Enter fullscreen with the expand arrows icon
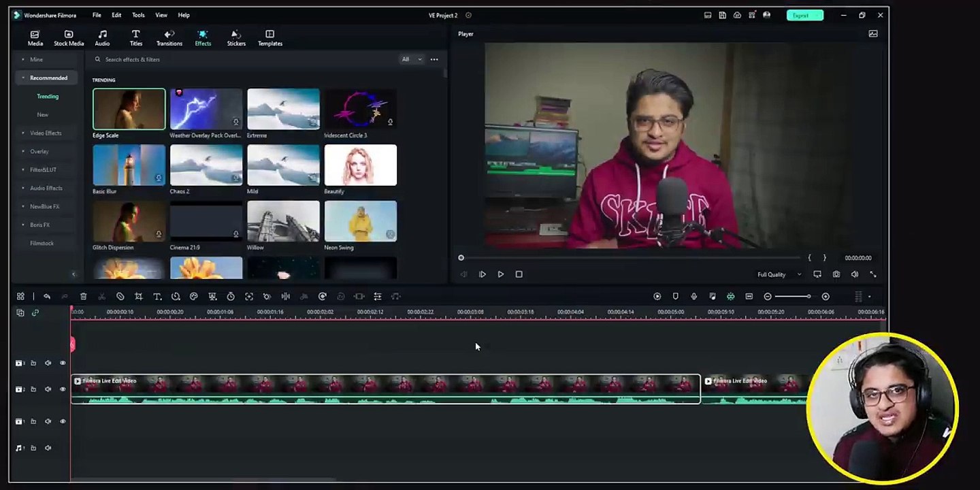The height and width of the screenshot is (490, 980). click(873, 274)
